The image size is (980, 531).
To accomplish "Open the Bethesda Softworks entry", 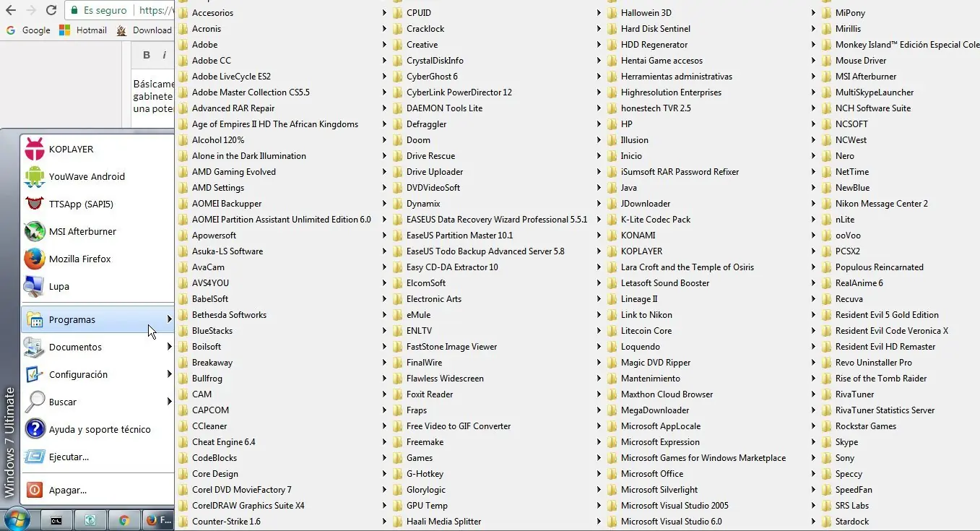I will (x=282, y=315).
